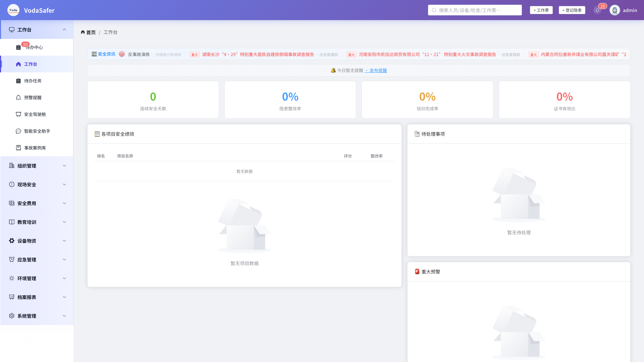The image size is (644, 362).
Task: Expand the 教育培训 menu chevron
Action: [64, 222]
